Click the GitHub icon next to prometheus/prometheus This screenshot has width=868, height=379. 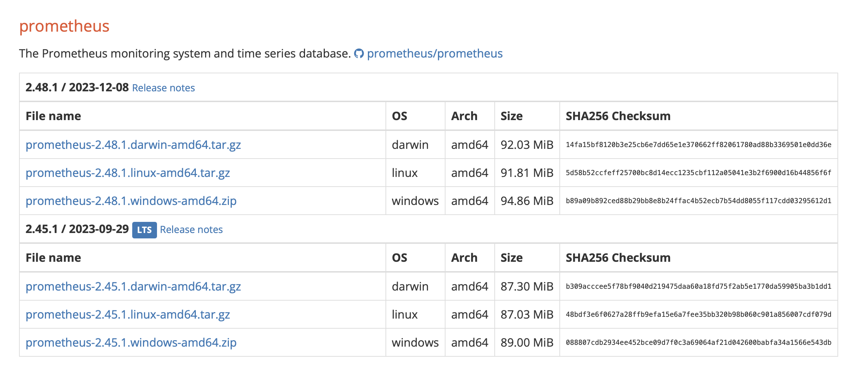pos(359,54)
